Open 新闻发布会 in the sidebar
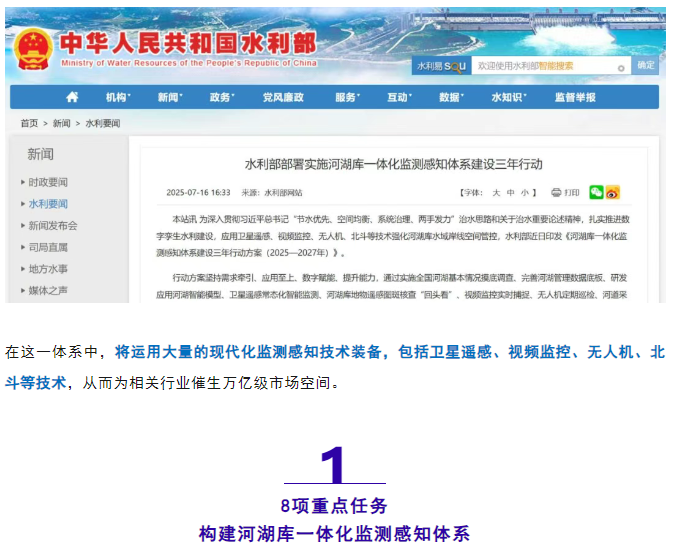 click(53, 225)
